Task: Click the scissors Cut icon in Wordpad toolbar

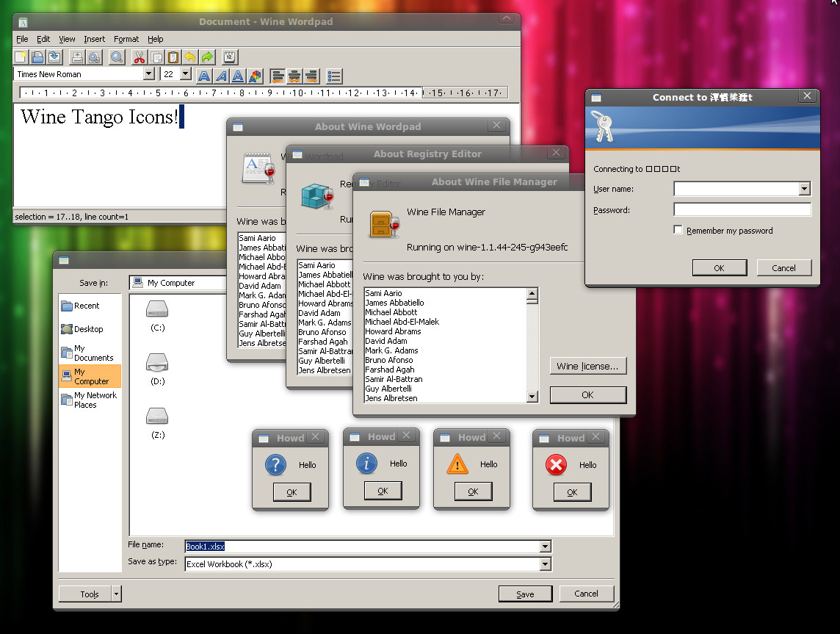Action: (x=139, y=57)
